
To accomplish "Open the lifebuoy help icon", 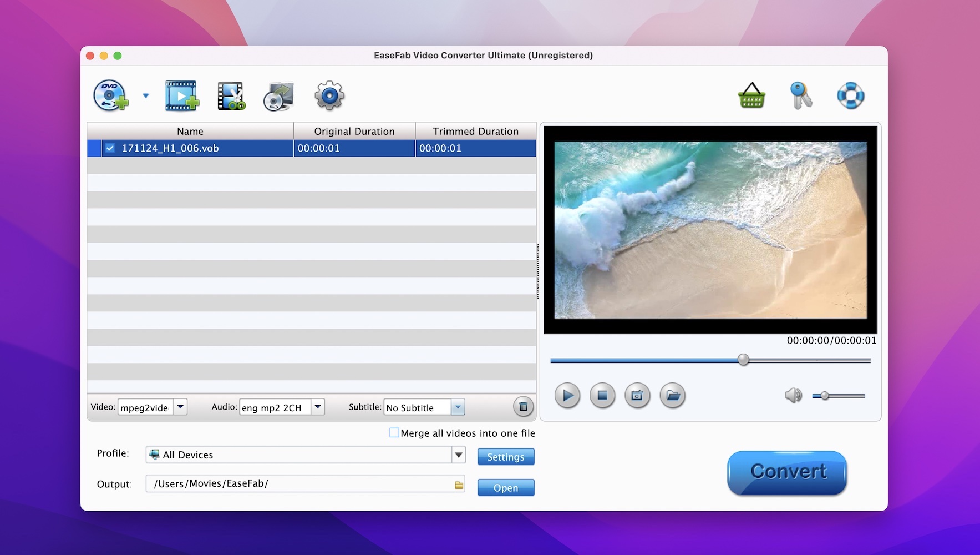I will tap(850, 95).
